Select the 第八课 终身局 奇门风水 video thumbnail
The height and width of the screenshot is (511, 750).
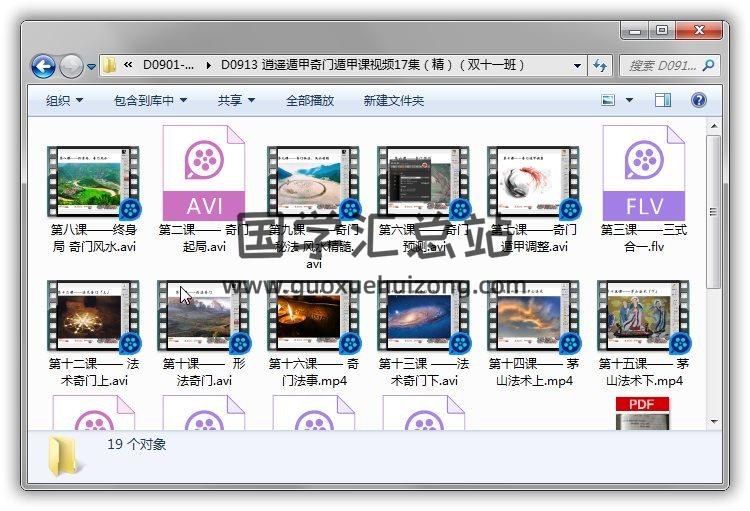(x=93, y=182)
